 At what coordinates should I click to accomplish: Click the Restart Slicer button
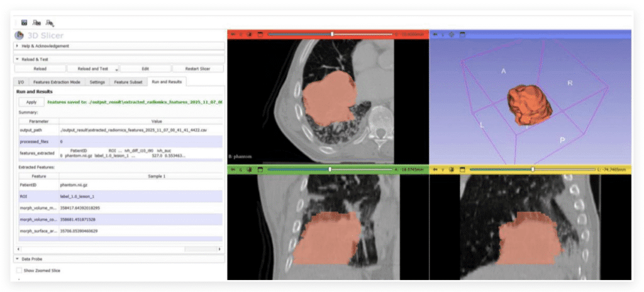pos(197,69)
